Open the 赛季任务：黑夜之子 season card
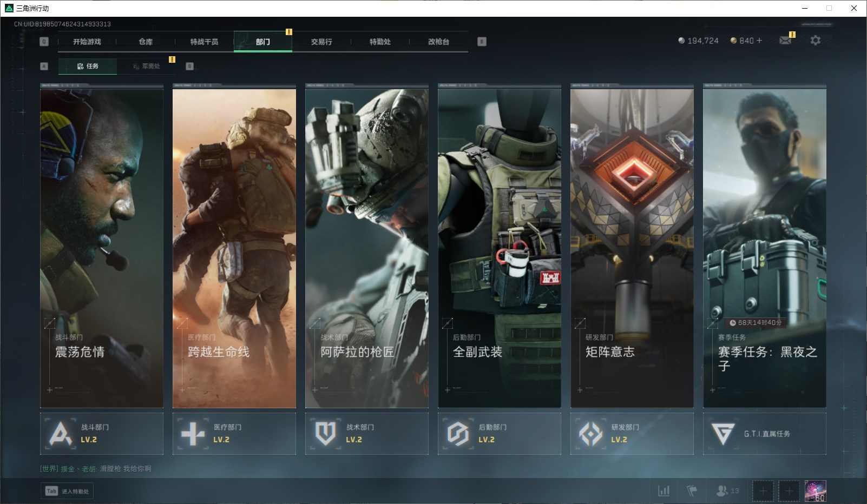 point(765,248)
